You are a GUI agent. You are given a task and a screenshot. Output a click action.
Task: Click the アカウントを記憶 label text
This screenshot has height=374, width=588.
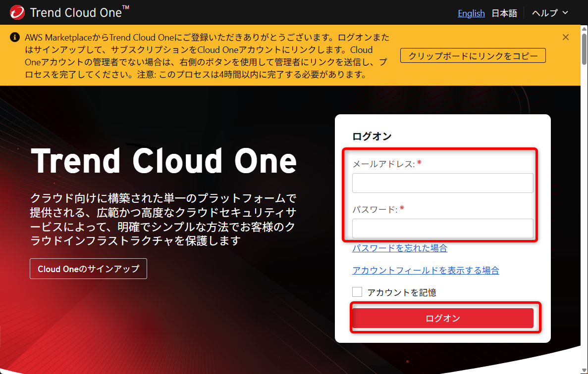click(402, 292)
